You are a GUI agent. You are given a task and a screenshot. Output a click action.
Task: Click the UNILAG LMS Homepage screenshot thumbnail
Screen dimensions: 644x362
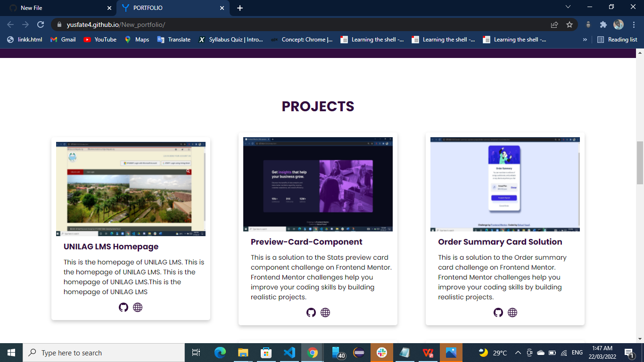[131, 189]
